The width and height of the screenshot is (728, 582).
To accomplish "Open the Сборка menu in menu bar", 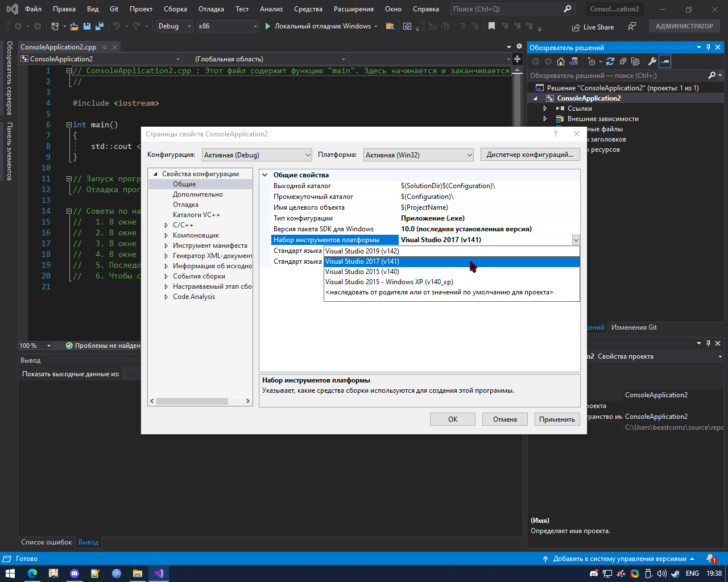I will [x=175, y=9].
